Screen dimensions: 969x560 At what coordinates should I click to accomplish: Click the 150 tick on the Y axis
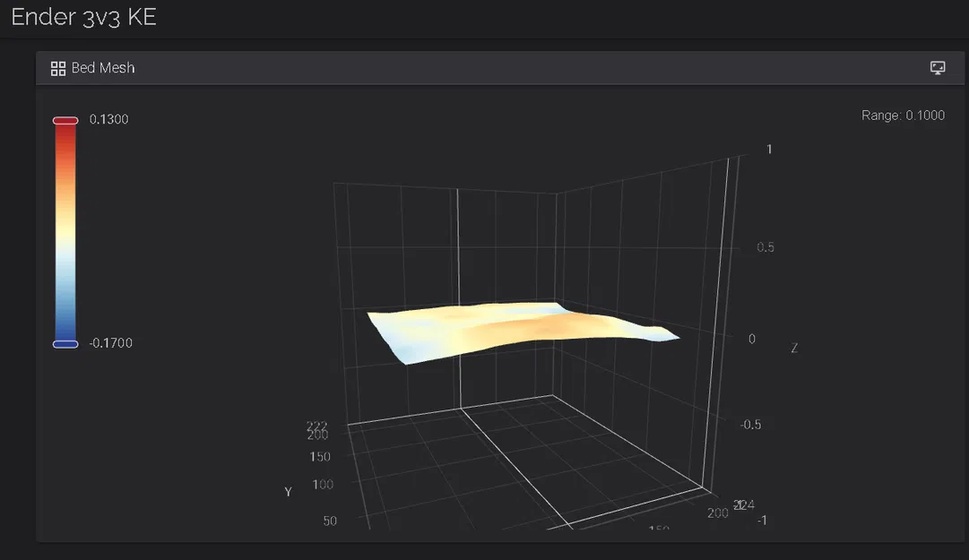(320, 456)
